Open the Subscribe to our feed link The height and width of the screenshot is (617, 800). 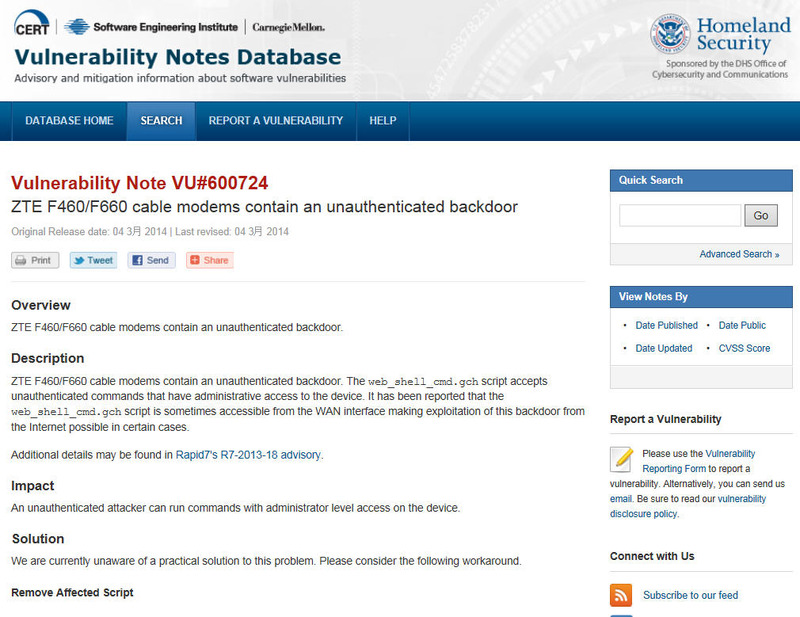(x=690, y=595)
